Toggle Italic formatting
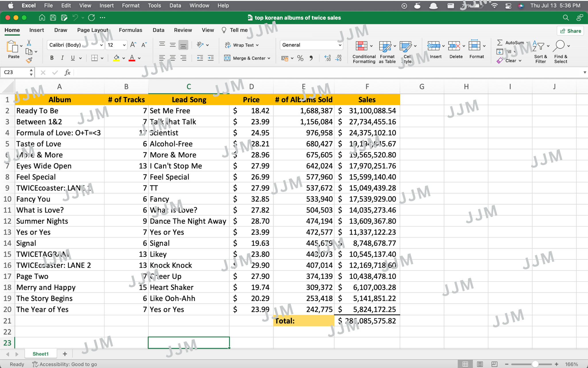The width and height of the screenshot is (588, 368). pyautogui.click(x=62, y=58)
